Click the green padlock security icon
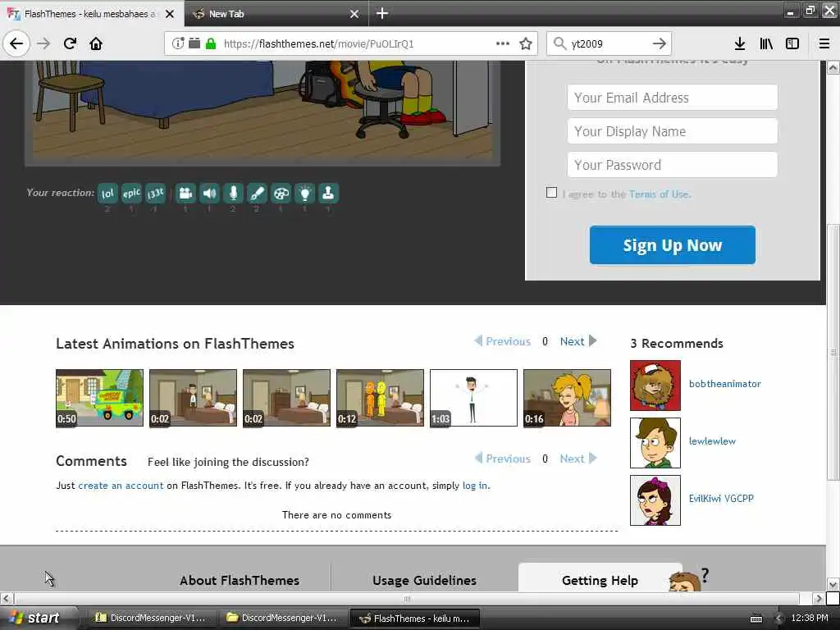The image size is (840, 630). click(211, 43)
